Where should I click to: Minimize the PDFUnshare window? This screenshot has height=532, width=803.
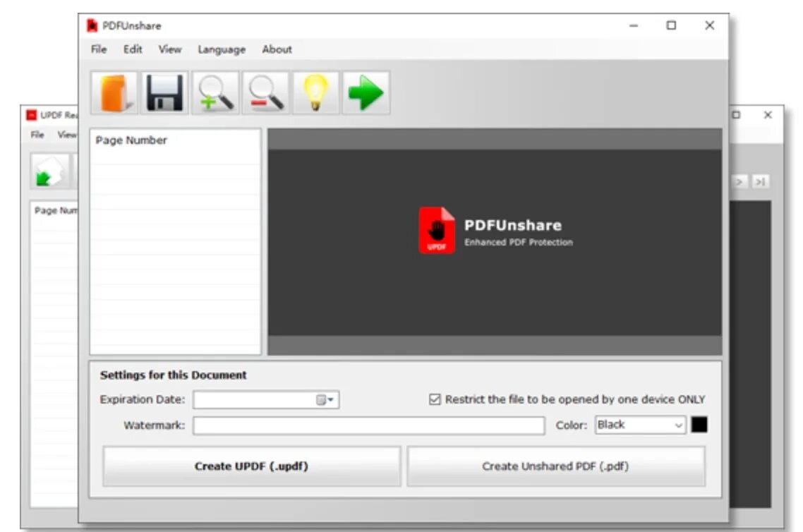(x=634, y=25)
